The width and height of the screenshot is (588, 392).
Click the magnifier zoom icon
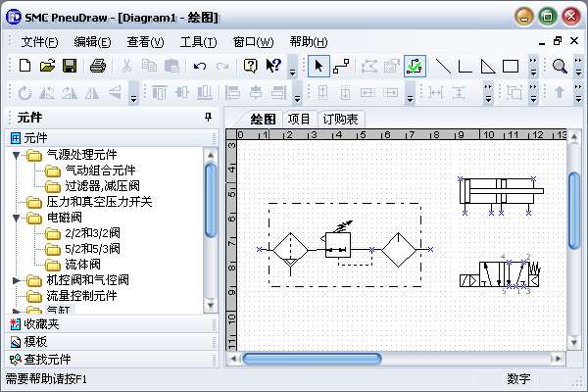click(x=560, y=67)
